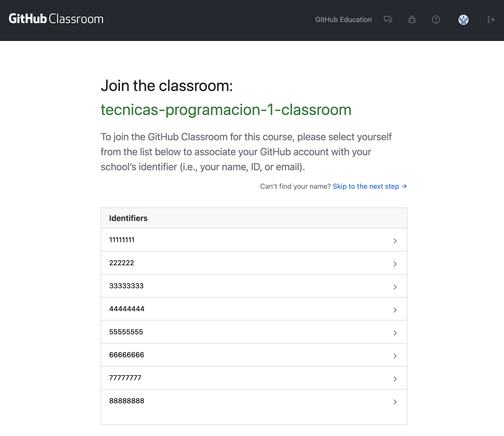This screenshot has height=436, width=504.
Task: Click the bug report icon
Action: pos(412,19)
